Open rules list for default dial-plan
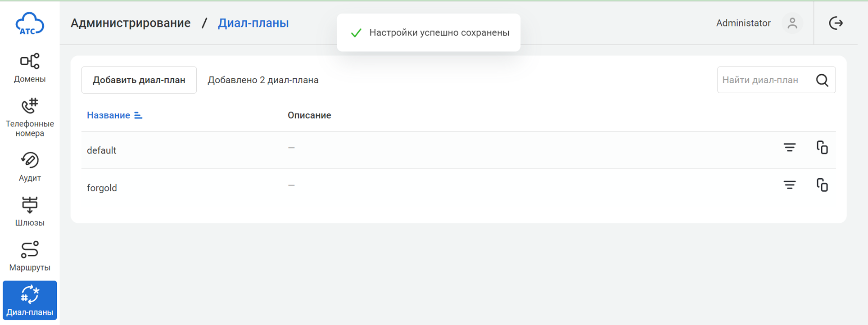The height and width of the screenshot is (325, 868). click(x=789, y=148)
